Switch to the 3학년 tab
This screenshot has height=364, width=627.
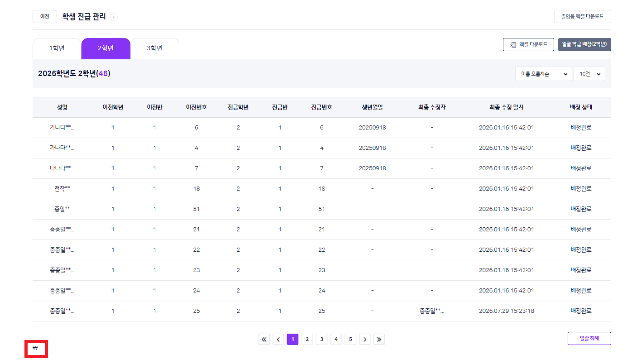tap(155, 48)
